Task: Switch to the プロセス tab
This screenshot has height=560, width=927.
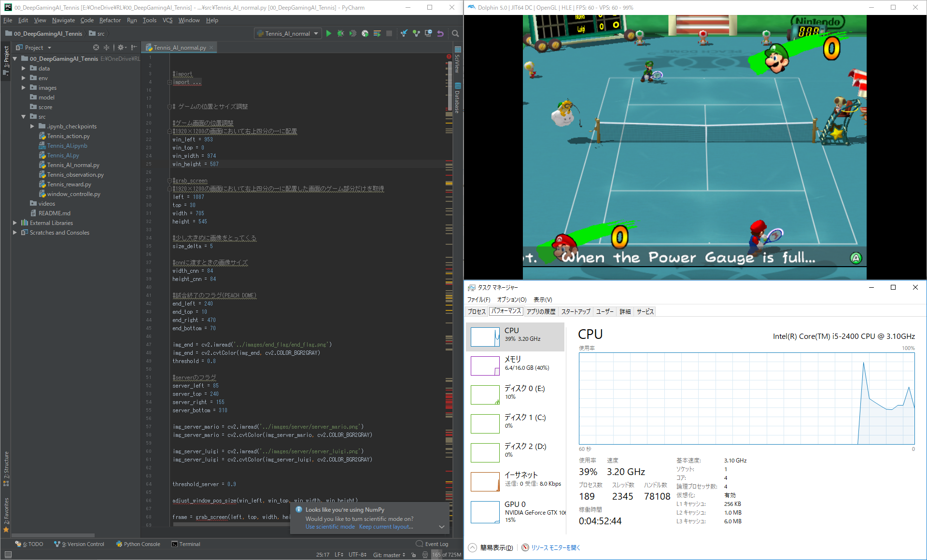Action: (477, 311)
